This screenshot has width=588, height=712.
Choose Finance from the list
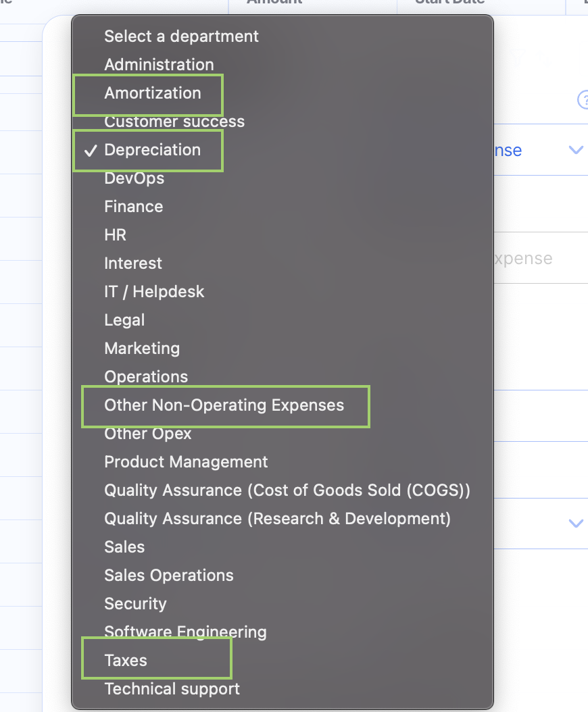133,207
